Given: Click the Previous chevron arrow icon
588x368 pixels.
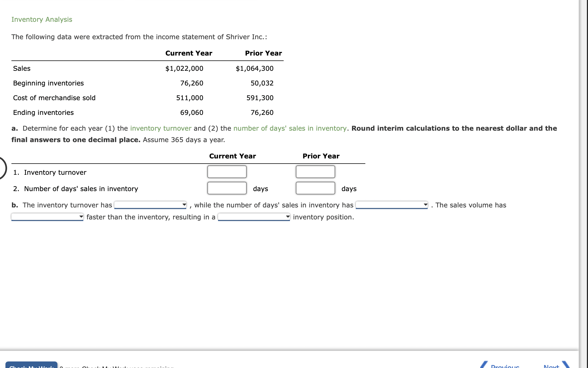Looking at the screenshot, I should pyautogui.click(x=484, y=365).
